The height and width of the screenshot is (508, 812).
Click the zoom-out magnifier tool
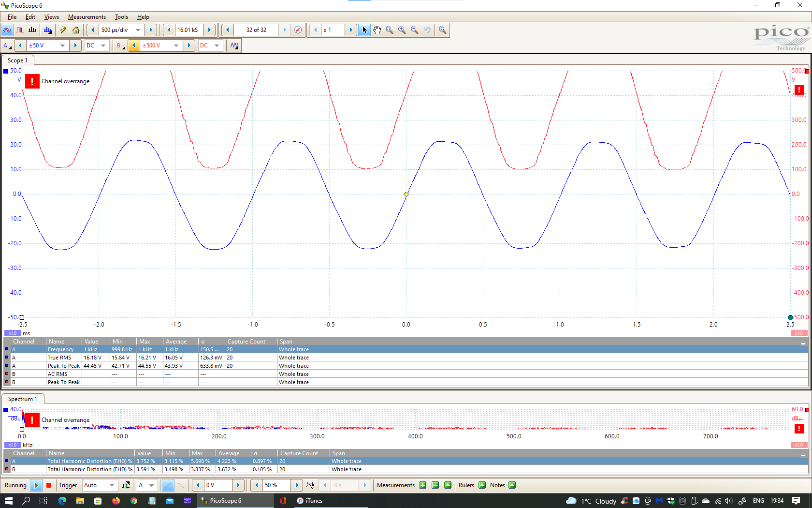[415, 30]
